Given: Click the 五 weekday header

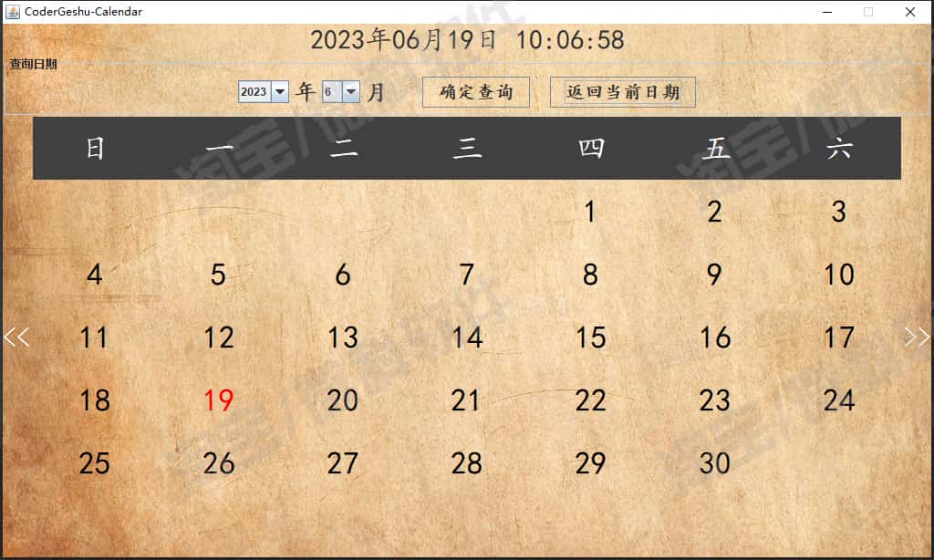Looking at the screenshot, I should pyautogui.click(x=715, y=148).
